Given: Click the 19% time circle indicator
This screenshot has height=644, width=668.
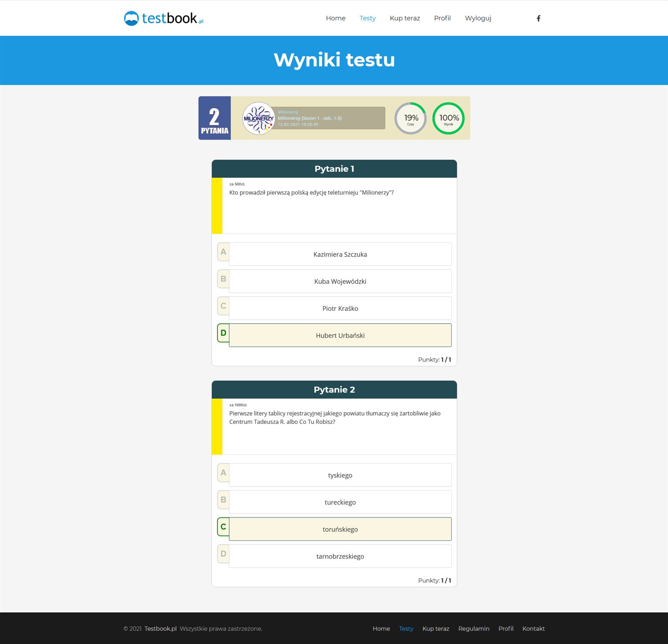Looking at the screenshot, I should point(411,118).
